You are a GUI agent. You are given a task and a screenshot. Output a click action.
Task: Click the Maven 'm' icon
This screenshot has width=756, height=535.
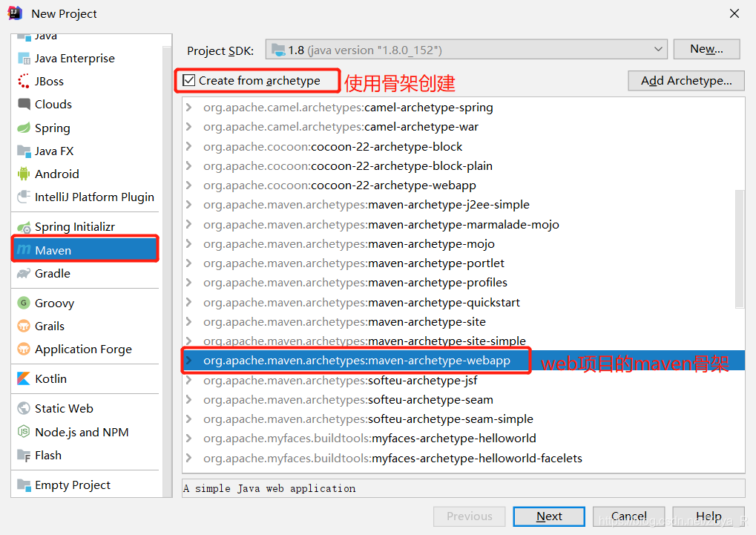tap(24, 250)
